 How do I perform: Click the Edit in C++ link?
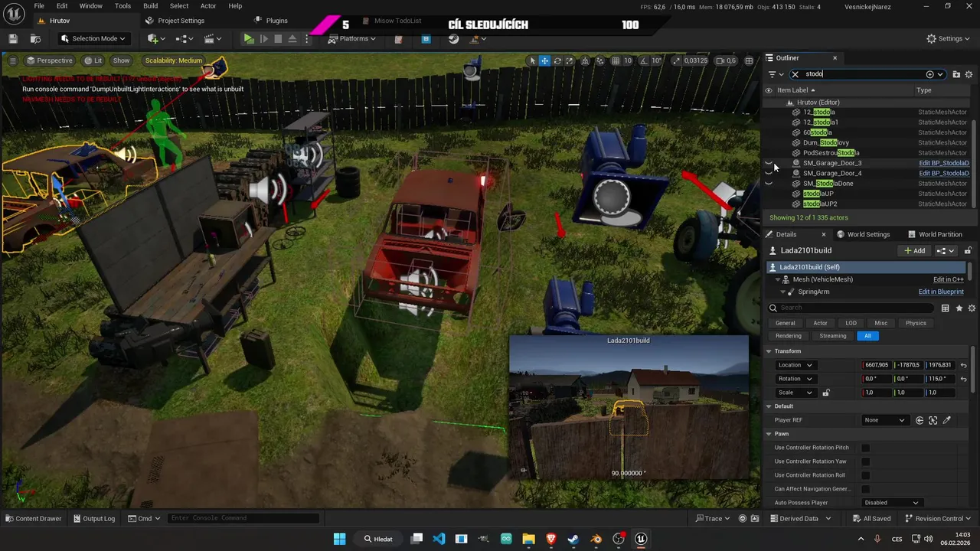click(948, 279)
